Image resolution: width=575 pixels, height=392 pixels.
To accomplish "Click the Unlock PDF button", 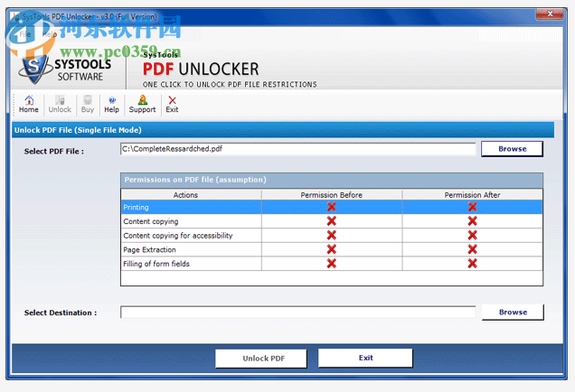I will [x=261, y=359].
